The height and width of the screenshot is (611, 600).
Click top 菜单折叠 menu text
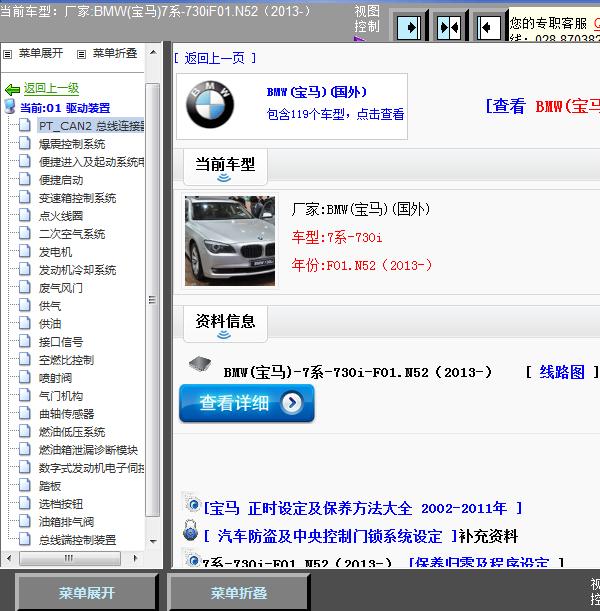point(115,53)
